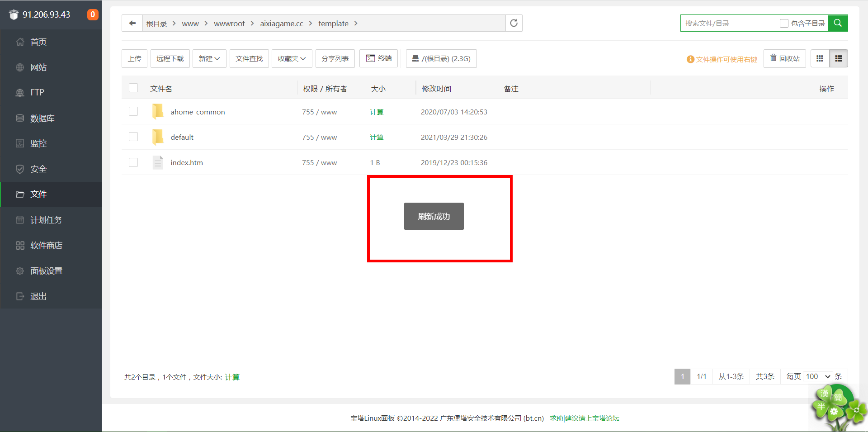Click 计算 size link for default

377,137
